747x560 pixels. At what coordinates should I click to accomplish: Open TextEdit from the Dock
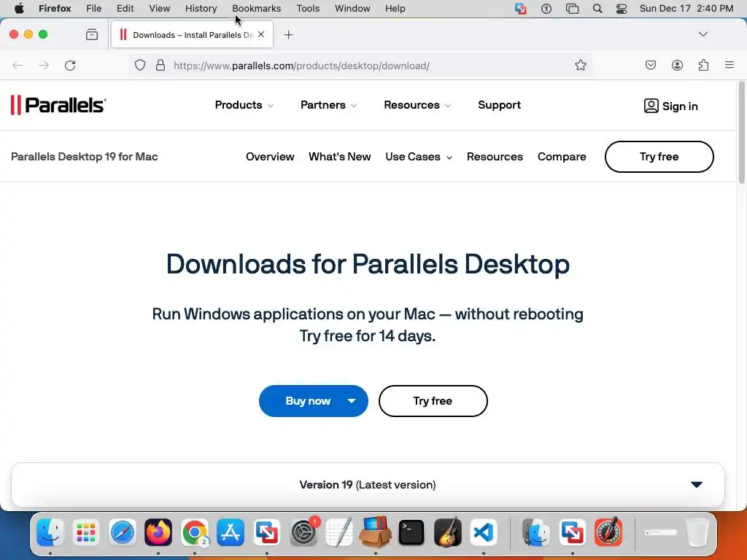click(339, 532)
